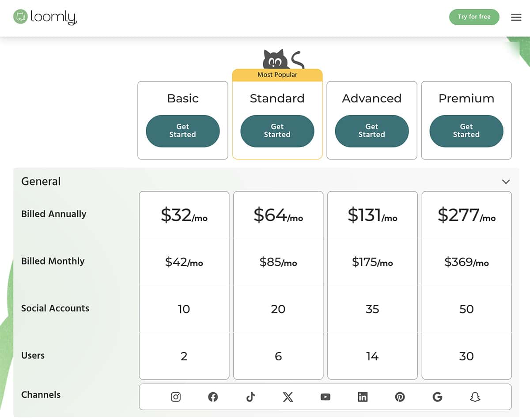Click the Instagram channel icon
This screenshot has height=420, width=530.
pyautogui.click(x=176, y=397)
